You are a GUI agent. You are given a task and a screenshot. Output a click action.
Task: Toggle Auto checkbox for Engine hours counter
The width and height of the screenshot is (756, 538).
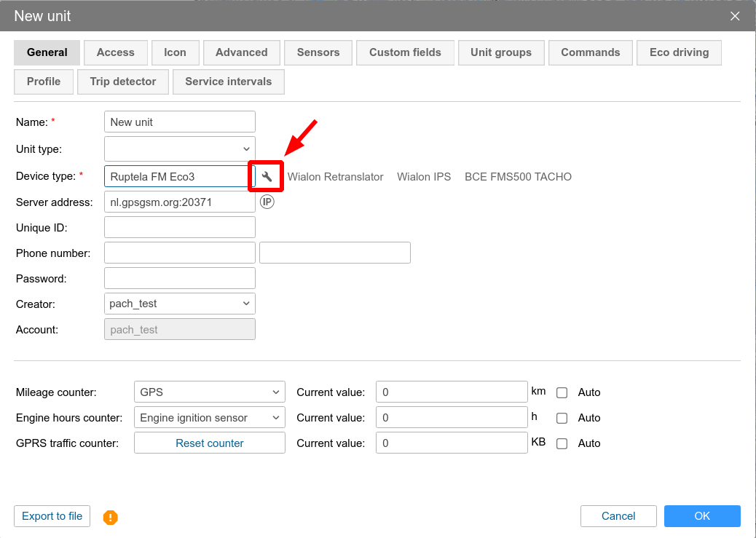562,418
